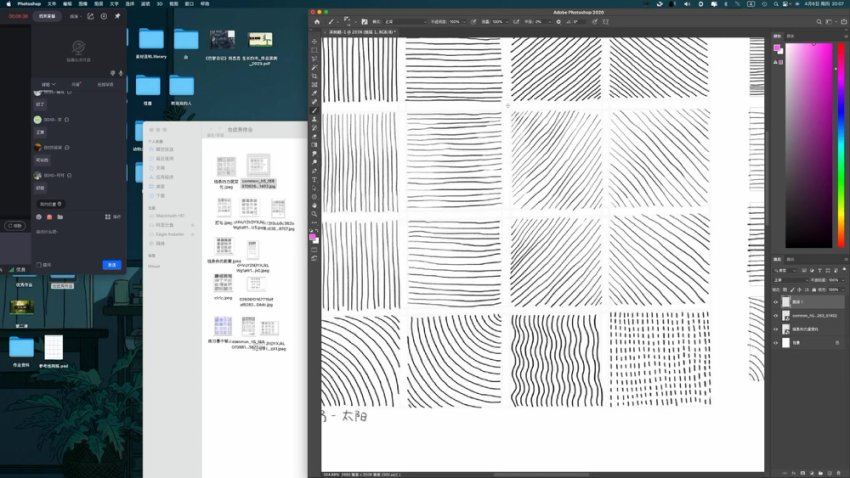The width and height of the screenshot is (850, 478).
Task: Select the Pen tool
Action: click(314, 171)
